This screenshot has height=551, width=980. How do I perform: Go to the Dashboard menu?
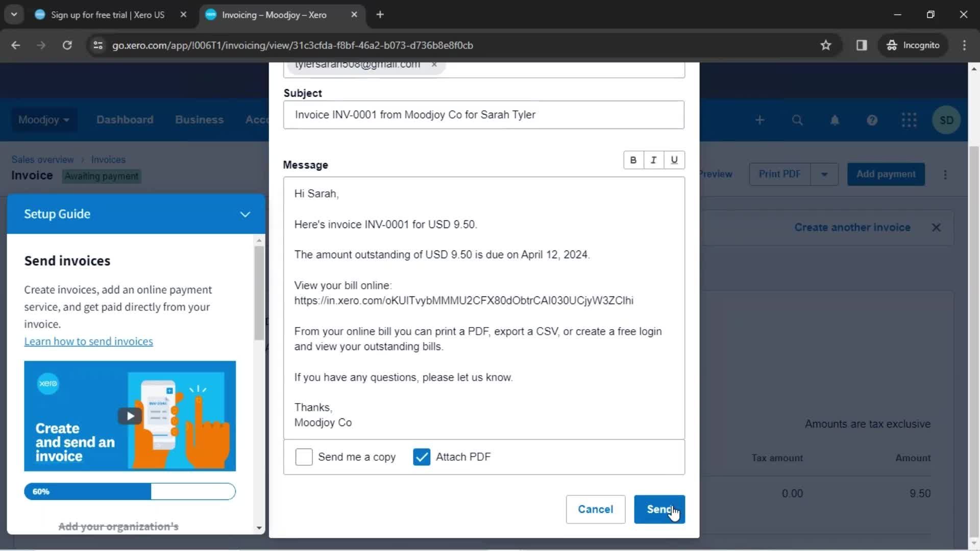tap(125, 120)
